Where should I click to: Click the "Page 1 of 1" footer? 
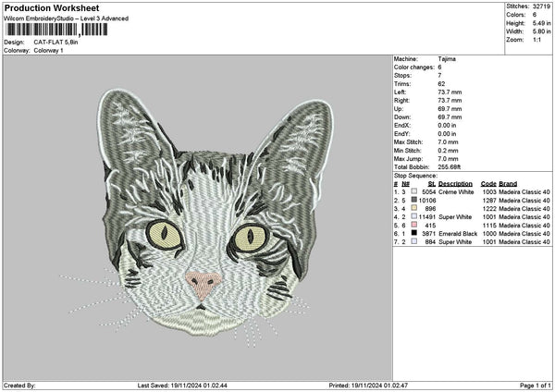click(x=536, y=386)
